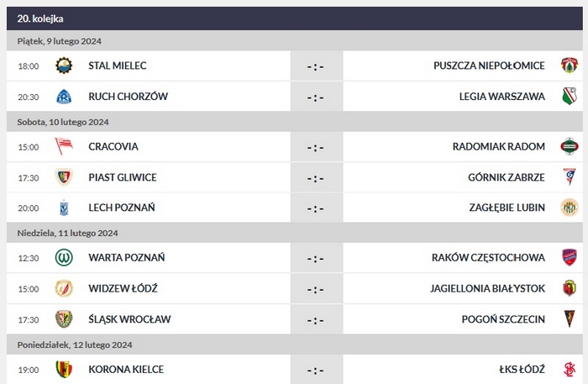Click the Cracovia club crest
Viewport: 588px width, 384px height.
point(63,147)
